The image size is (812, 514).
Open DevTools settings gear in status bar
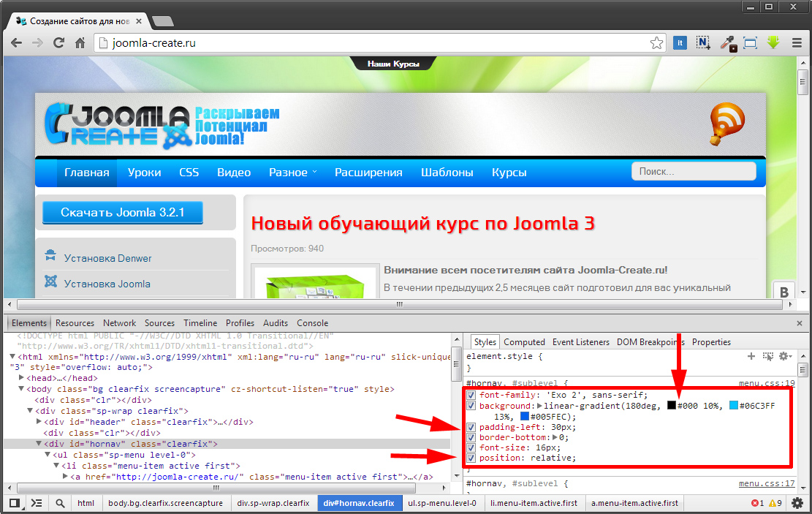[797, 503]
